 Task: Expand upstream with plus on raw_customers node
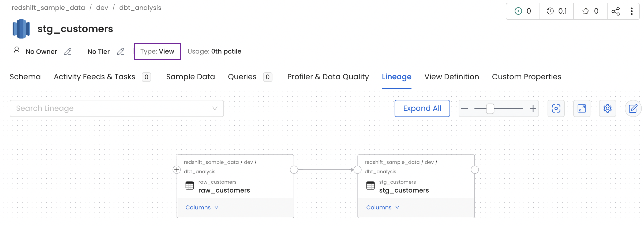click(177, 170)
